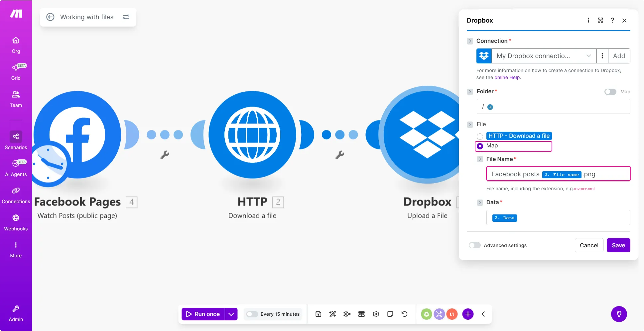Viewport: 644px width, 331px height.
Task: Open the lightbulb help button
Action: [619, 314]
